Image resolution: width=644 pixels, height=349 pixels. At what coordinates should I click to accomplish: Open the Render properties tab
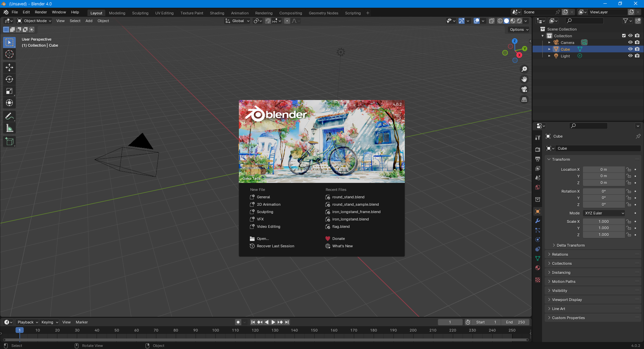(x=538, y=149)
